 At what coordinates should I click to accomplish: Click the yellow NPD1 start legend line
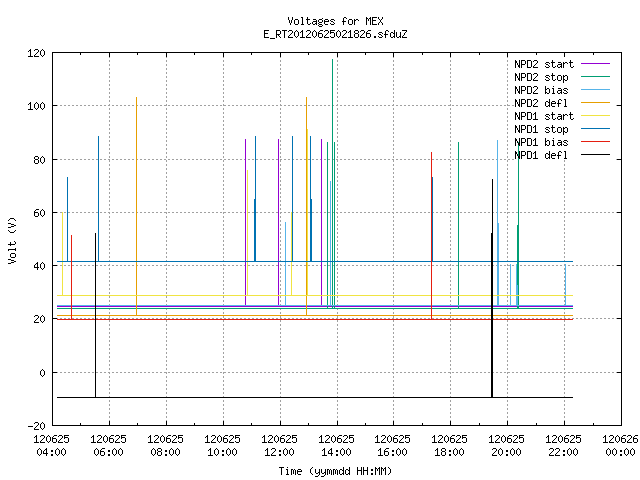[x=596, y=116]
